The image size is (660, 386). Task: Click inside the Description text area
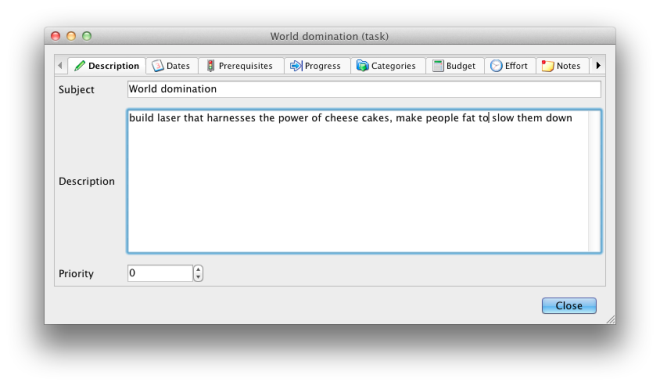(359, 181)
